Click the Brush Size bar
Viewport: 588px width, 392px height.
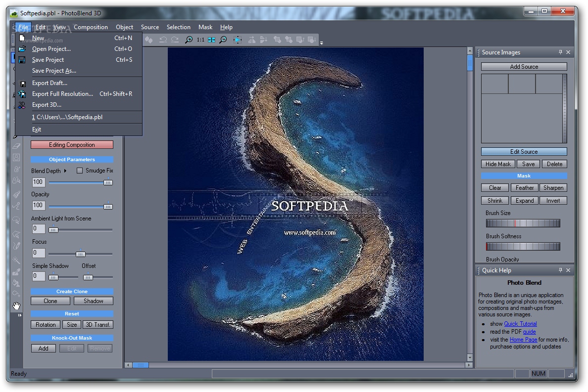523,223
